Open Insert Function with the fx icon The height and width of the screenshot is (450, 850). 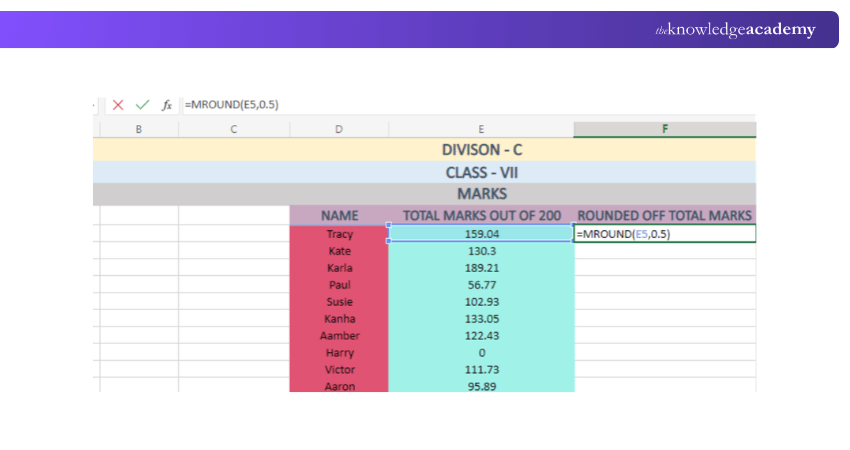(167, 105)
